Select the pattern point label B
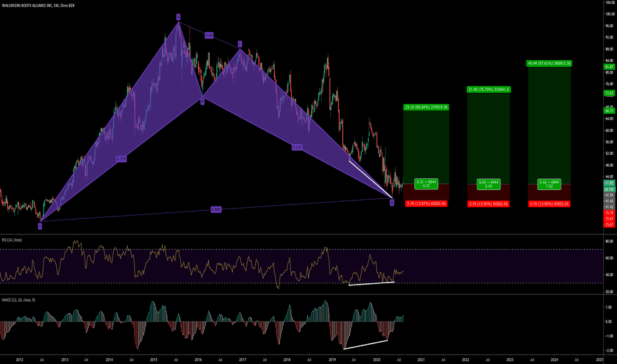This screenshot has height=364, width=617. pyautogui.click(x=203, y=101)
